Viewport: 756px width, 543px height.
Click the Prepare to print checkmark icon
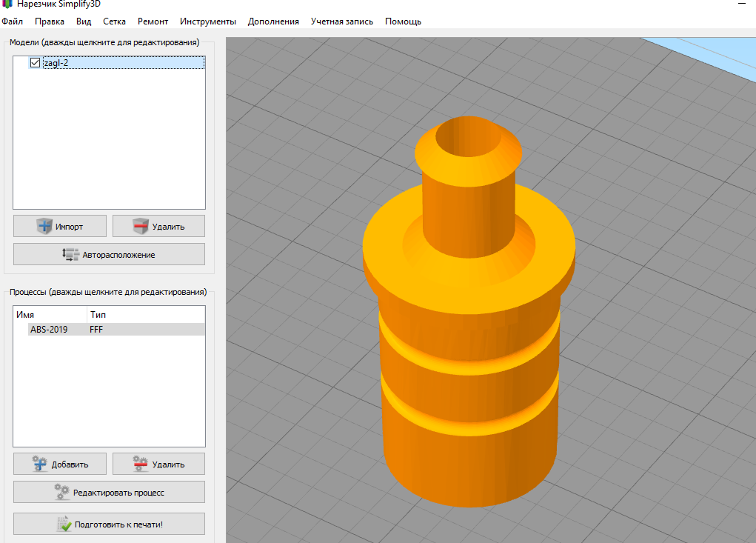tap(64, 524)
